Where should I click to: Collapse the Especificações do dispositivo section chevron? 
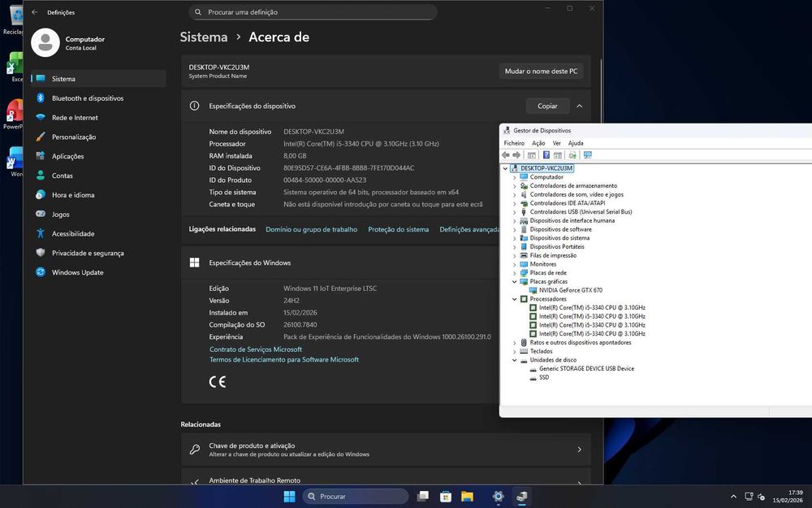580,106
